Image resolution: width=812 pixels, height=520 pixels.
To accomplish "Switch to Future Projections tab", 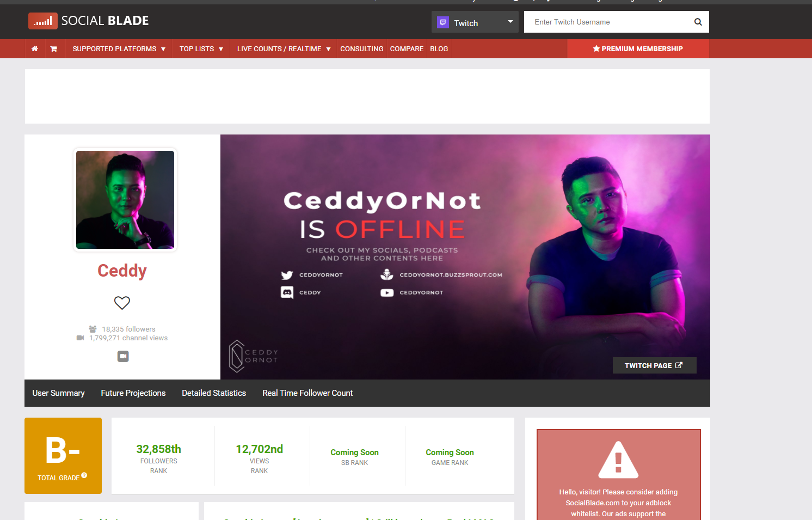I will click(x=133, y=393).
